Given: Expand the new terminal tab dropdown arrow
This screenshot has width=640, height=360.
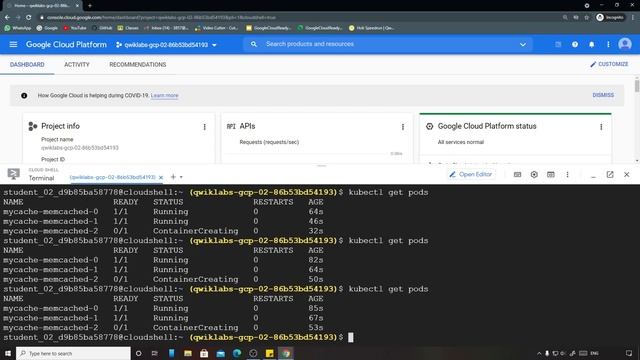Looking at the screenshot, I should (x=181, y=177).
